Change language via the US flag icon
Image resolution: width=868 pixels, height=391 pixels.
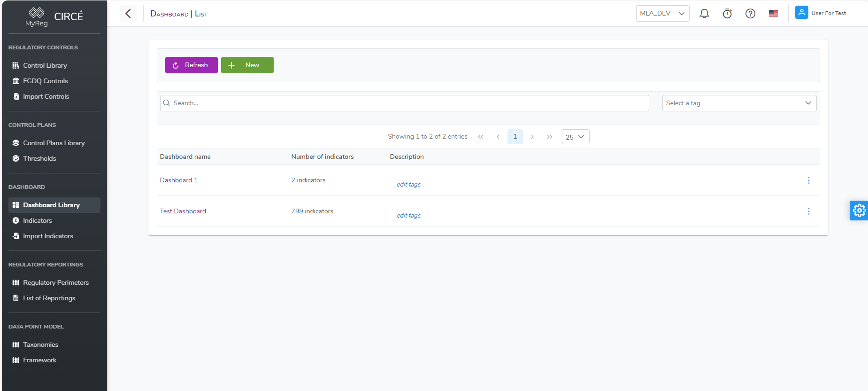[773, 14]
